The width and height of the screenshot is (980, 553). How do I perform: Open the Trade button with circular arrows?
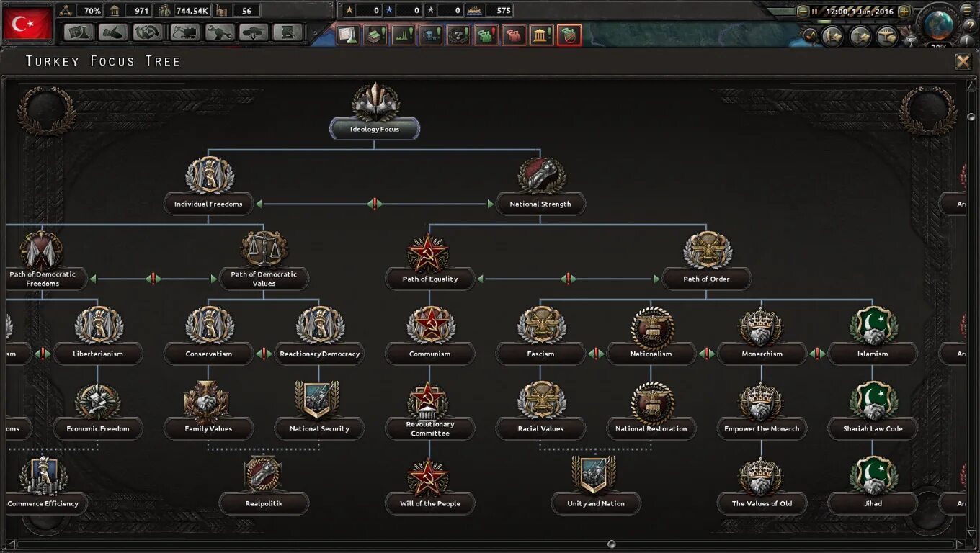148,32
